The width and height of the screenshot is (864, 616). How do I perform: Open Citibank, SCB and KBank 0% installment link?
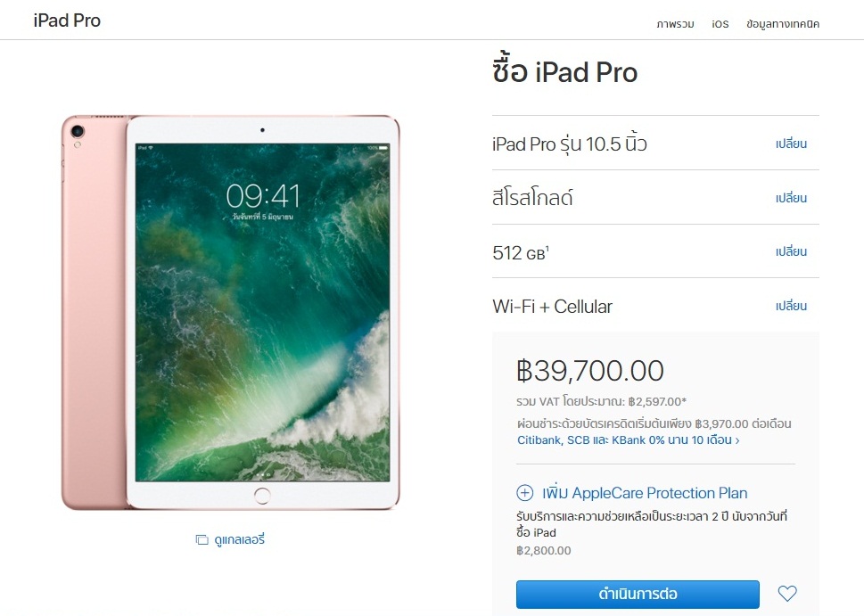tap(624, 440)
